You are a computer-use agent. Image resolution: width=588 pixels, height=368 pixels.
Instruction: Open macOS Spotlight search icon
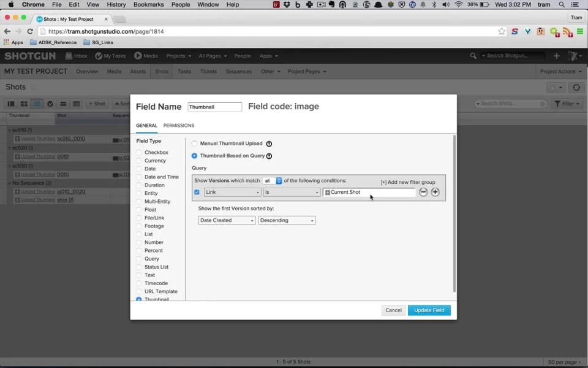(x=562, y=4)
